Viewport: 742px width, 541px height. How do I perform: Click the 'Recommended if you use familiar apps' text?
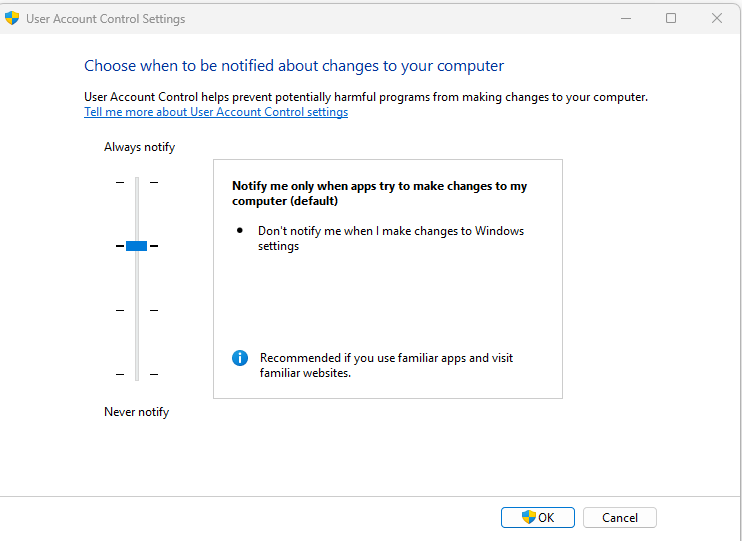click(386, 365)
